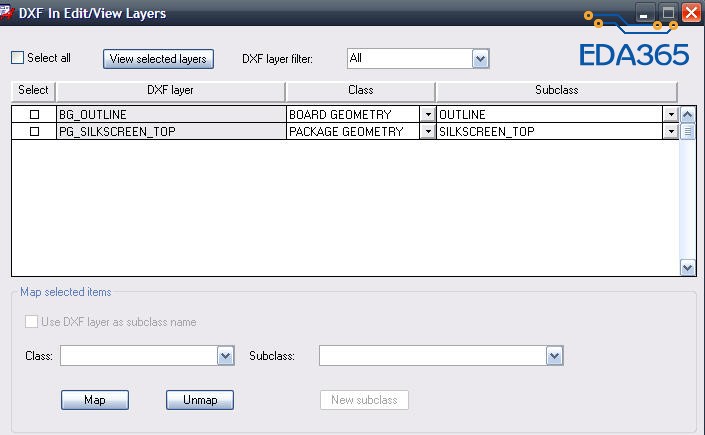Click the OUTLINE subclass cell
Screen dimensions: 705x435
click(549, 115)
